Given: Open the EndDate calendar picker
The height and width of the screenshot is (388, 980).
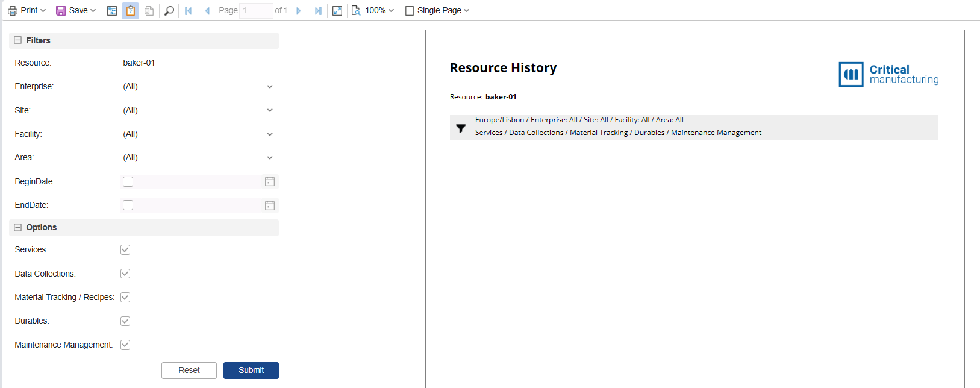Looking at the screenshot, I should (x=270, y=205).
